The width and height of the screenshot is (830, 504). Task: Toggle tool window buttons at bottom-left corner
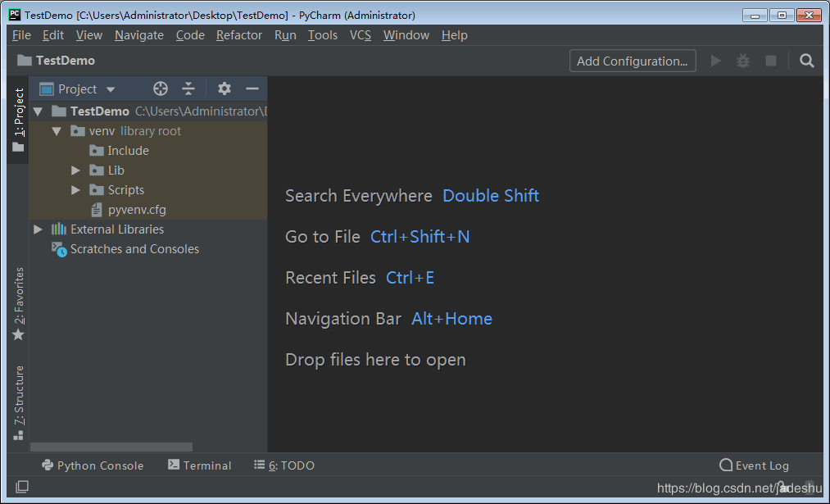tap(22, 487)
